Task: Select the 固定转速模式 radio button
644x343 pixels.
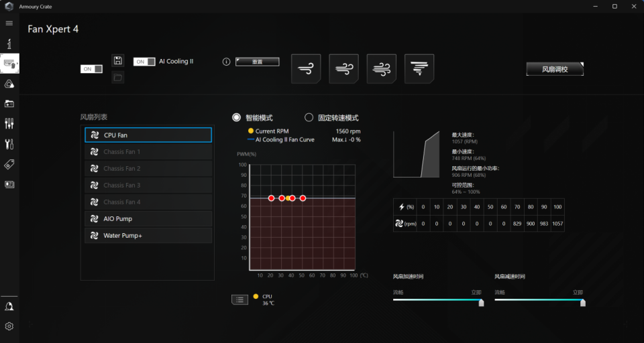Action: coord(309,118)
